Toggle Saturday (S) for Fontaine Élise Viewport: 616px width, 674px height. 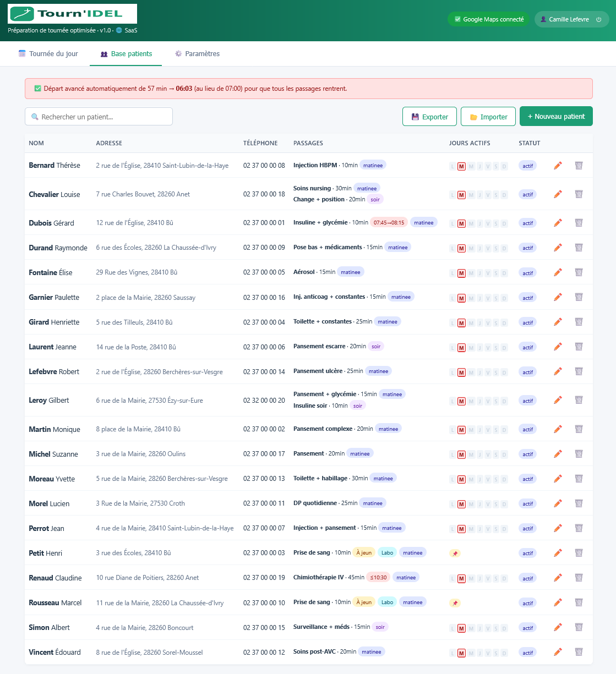tap(496, 273)
